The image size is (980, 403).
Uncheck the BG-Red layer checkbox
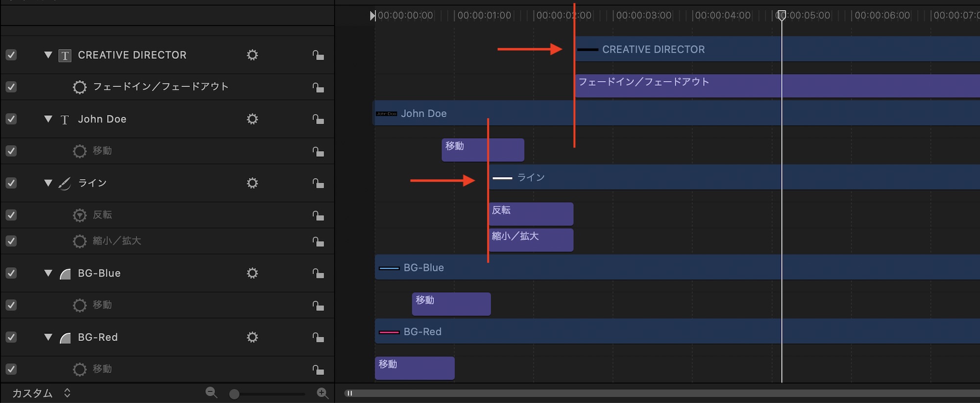(11, 337)
